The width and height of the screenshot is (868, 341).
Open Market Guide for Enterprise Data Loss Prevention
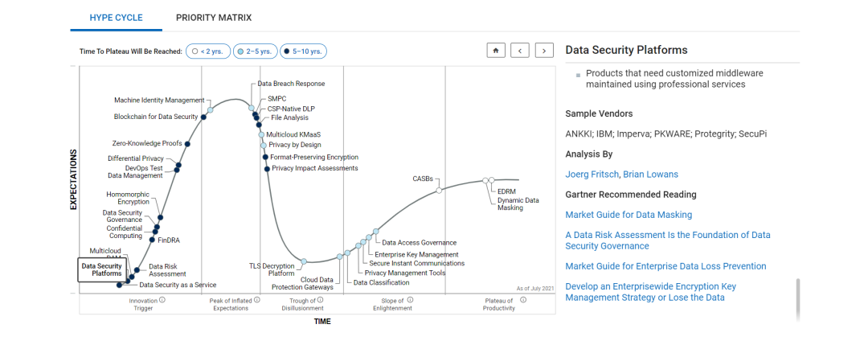coord(666,266)
